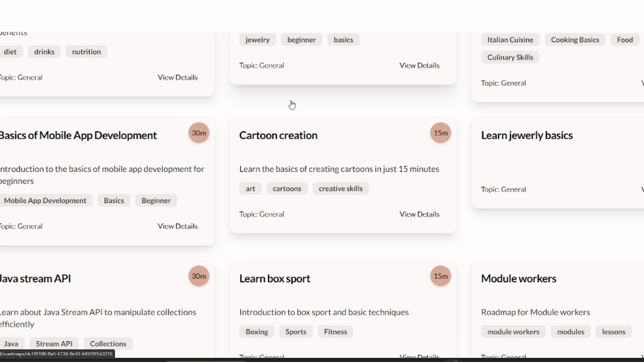Open the 'Module workers' card heading
The image size is (644, 362).
pos(519,279)
